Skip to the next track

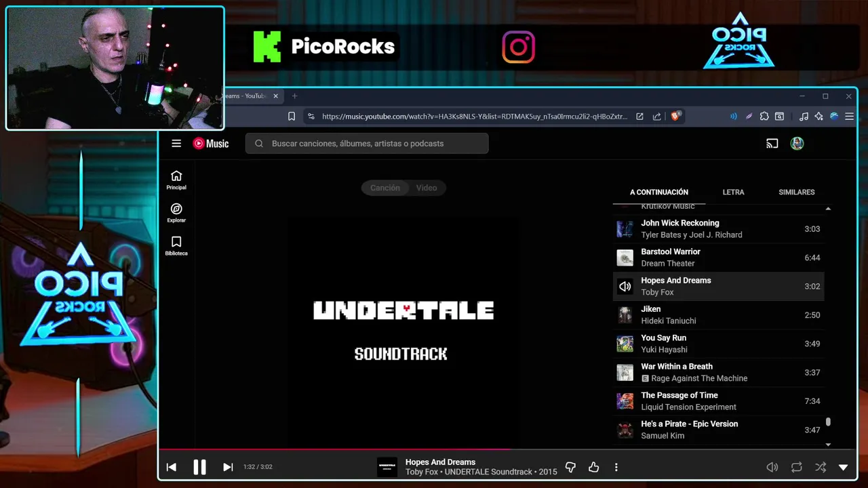click(x=228, y=467)
